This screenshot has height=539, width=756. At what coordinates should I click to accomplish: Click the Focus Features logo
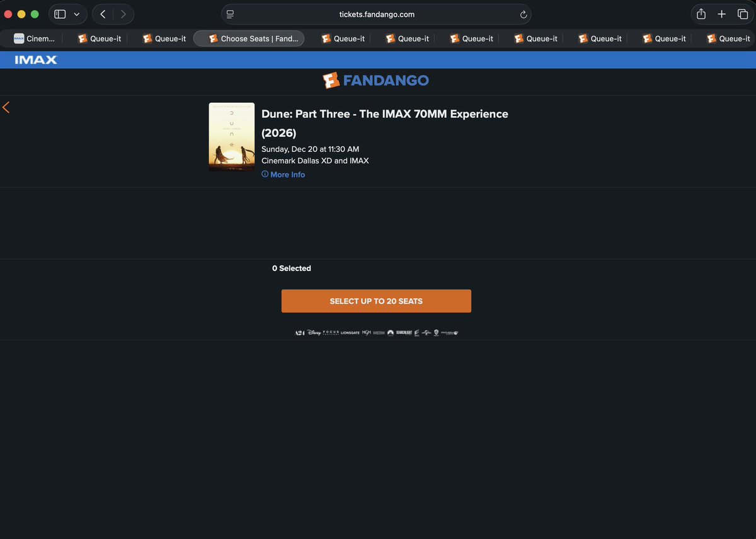click(331, 333)
